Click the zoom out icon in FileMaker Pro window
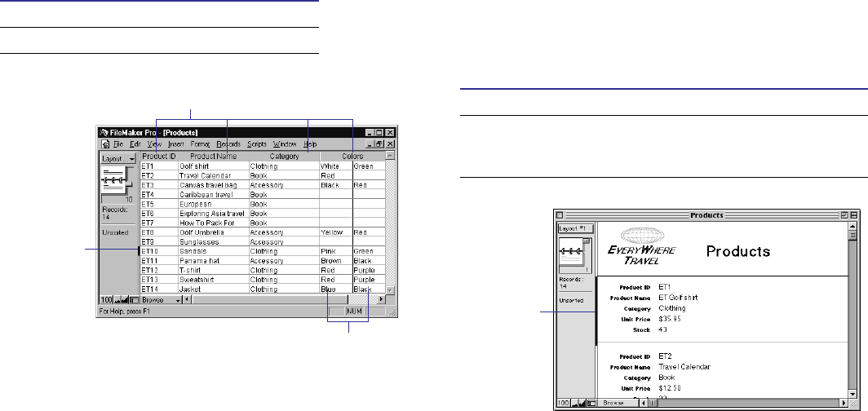The height and width of the screenshot is (411, 868). [x=117, y=300]
